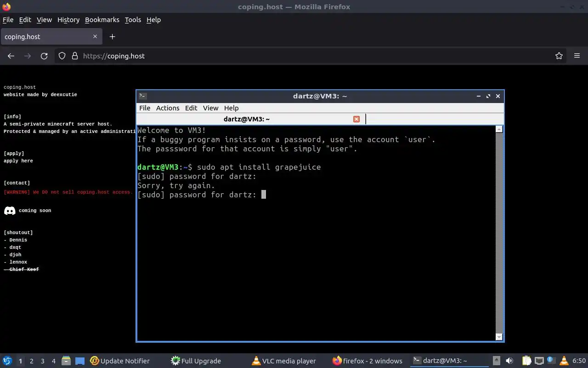The image size is (588, 368).
Task: Close the dartz@VM3 terminal tab
Action: [356, 119]
